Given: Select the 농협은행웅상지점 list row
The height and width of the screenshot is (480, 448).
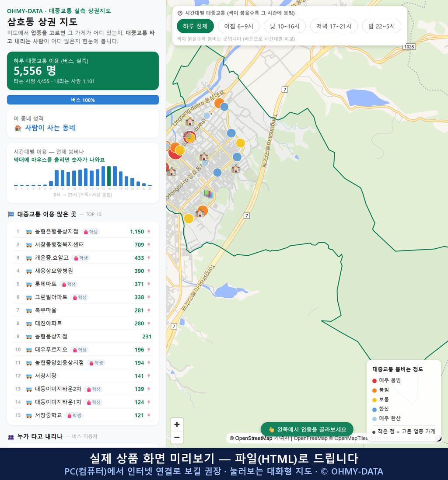Looking at the screenshot, I should pyautogui.click(x=83, y=232).
